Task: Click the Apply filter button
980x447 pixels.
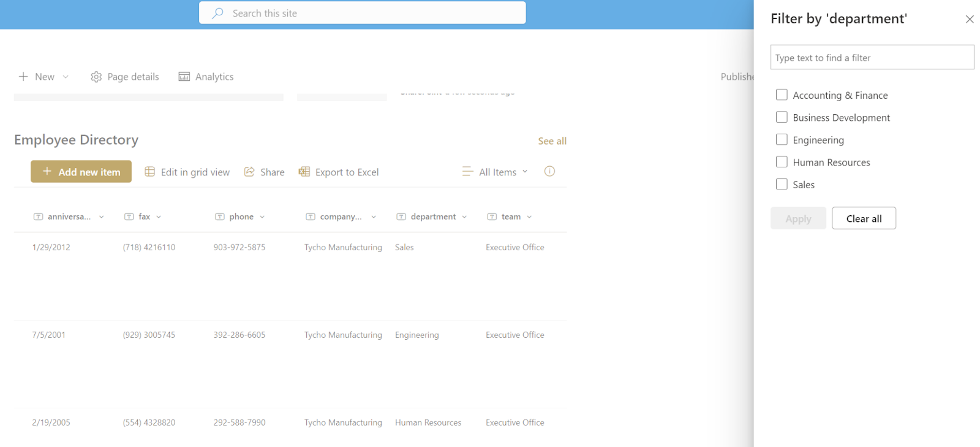Action: click(x=798, y=218)
